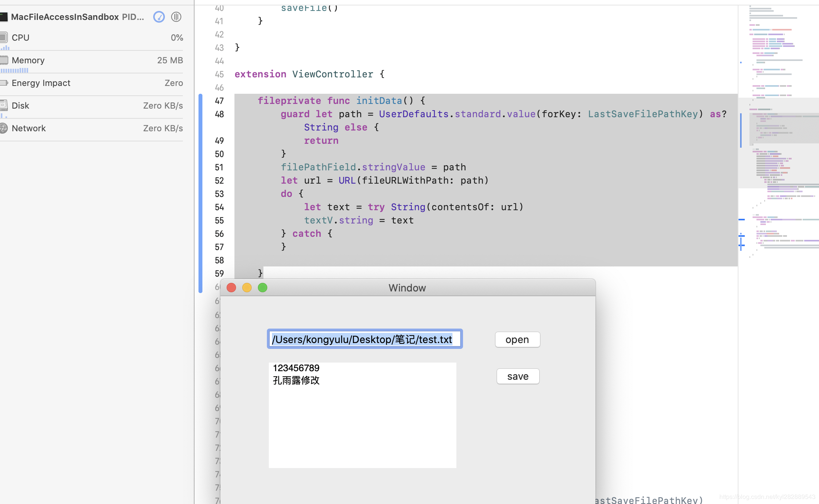Click the MacFileAccessInSandbox process icon

coord(4,17)
